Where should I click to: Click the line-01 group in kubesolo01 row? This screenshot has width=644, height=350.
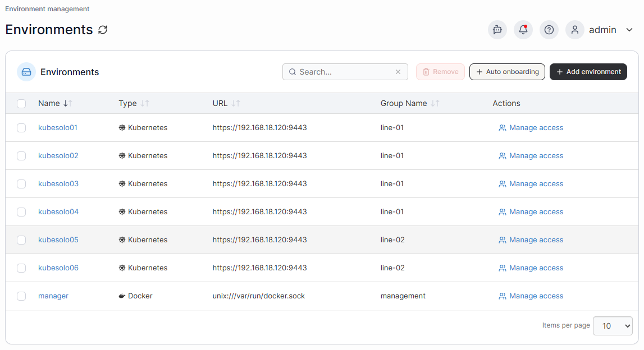coord(392,128)
